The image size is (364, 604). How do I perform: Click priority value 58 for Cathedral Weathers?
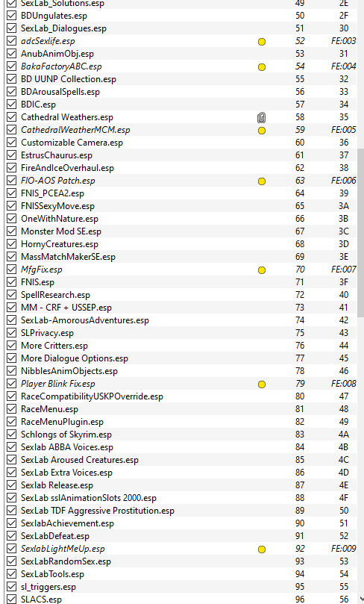(300, 117)
